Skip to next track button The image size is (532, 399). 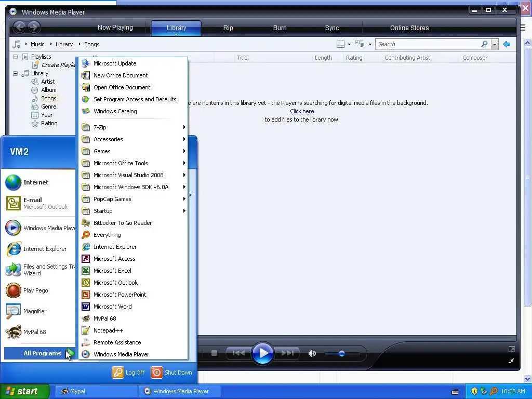287,353
